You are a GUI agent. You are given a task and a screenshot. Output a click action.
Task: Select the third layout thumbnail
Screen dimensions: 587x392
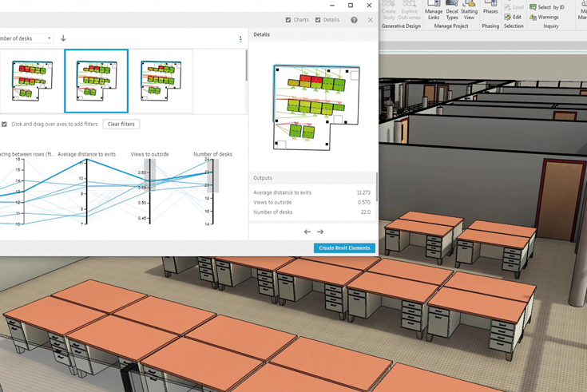161,81
